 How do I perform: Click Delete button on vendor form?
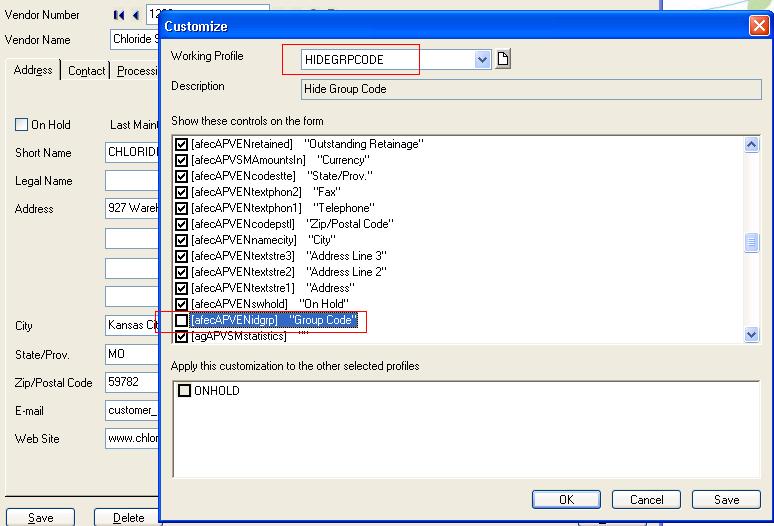128,517
